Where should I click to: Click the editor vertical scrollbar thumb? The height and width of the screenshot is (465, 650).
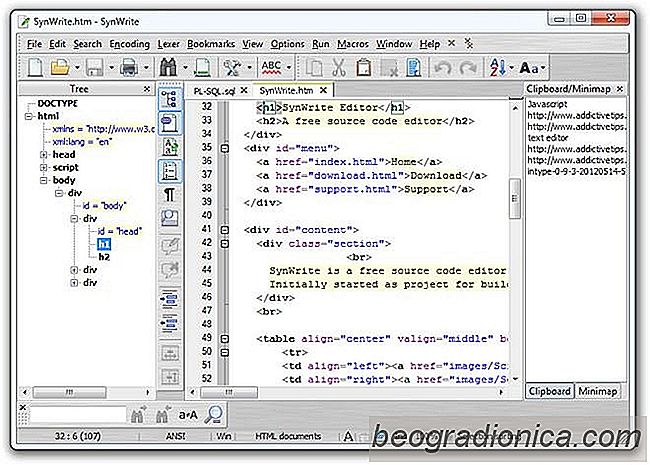click(514, 199)
